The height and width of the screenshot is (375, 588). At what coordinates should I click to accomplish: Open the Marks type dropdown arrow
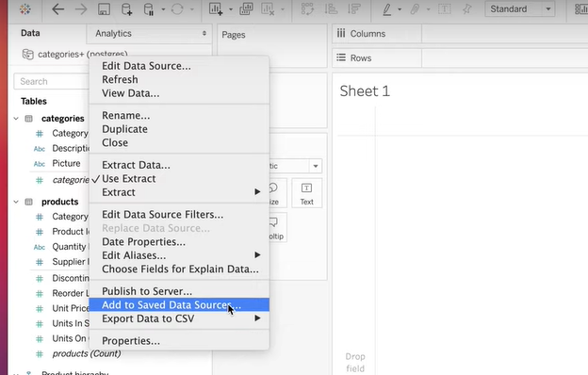click(x=316, y=166)
